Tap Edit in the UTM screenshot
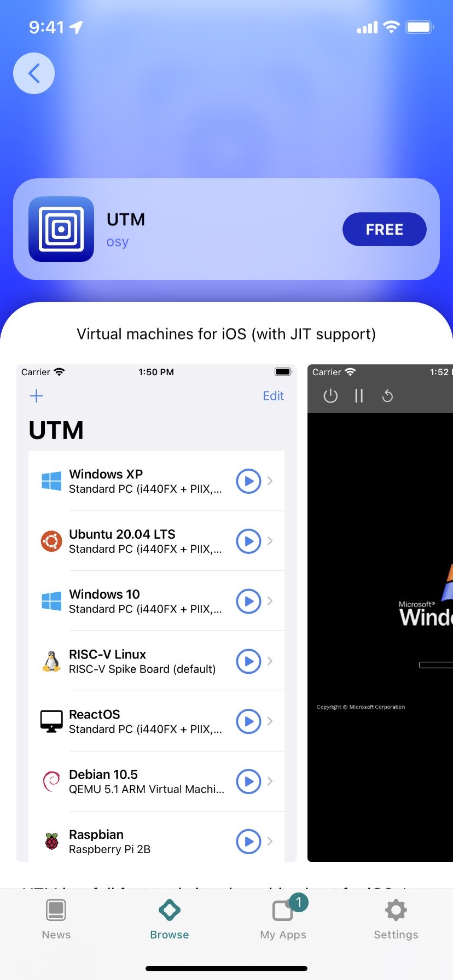Screen dimensions: 453x980 (x=273, y=396)
